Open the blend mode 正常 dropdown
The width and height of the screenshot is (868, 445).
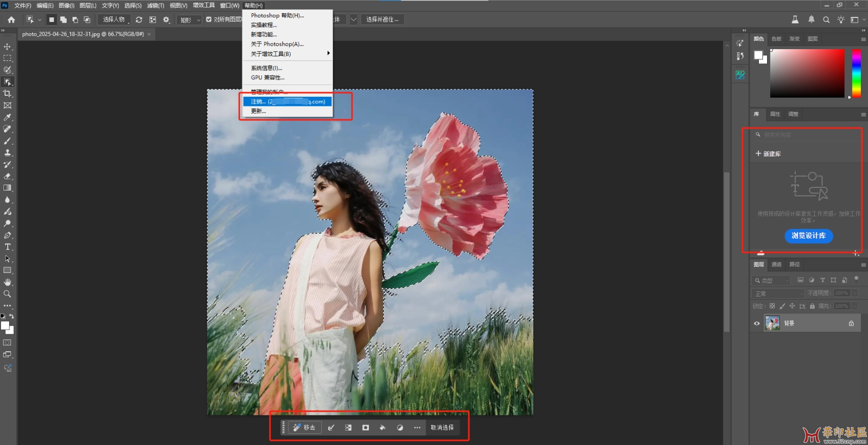[778, 293]
